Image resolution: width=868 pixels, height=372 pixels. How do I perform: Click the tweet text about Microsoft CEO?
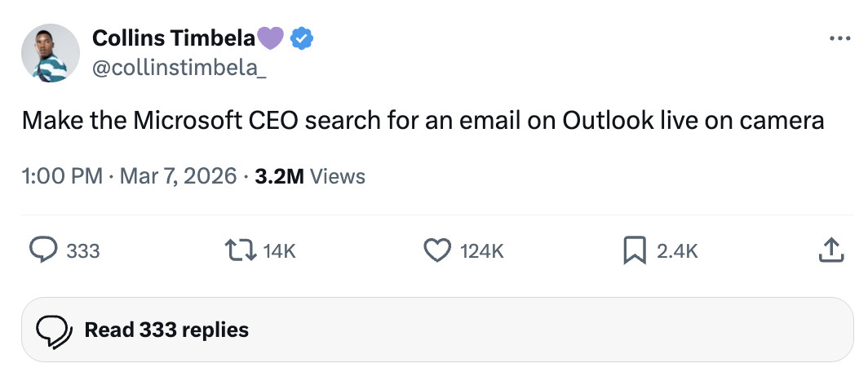point(423,120)
